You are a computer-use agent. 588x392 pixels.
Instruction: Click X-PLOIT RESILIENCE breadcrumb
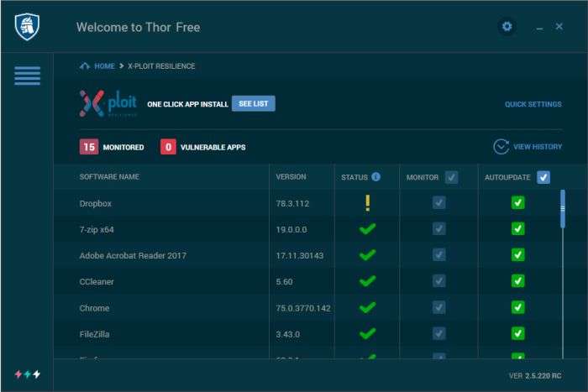coord(161,66)
